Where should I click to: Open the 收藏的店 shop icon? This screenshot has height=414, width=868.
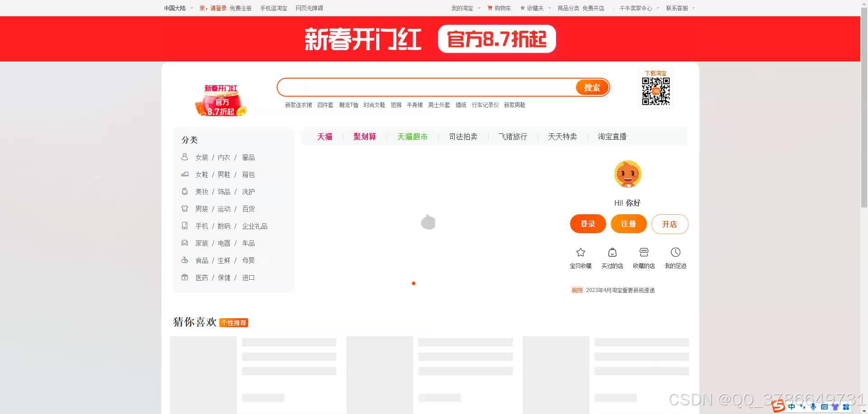644,252
